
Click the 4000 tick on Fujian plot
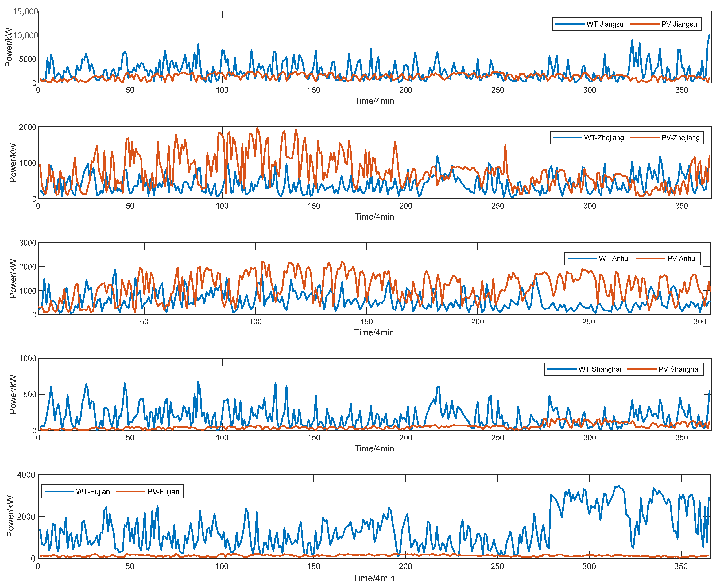pyautogui.click(x=26, y=475)
